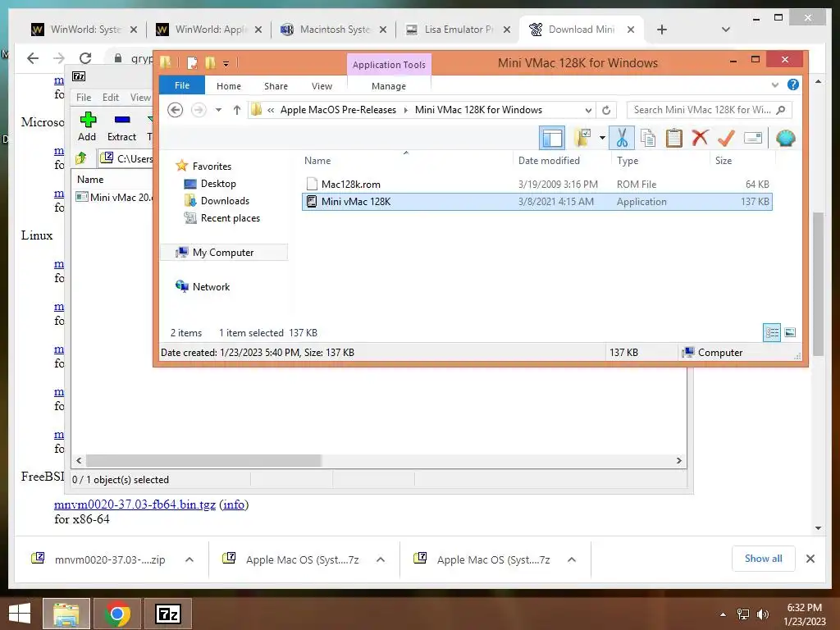The height and width of the screenshot is (630, 840).
Task: Open the View ribbon tab in Explorer
Action: tap(322, 85)
